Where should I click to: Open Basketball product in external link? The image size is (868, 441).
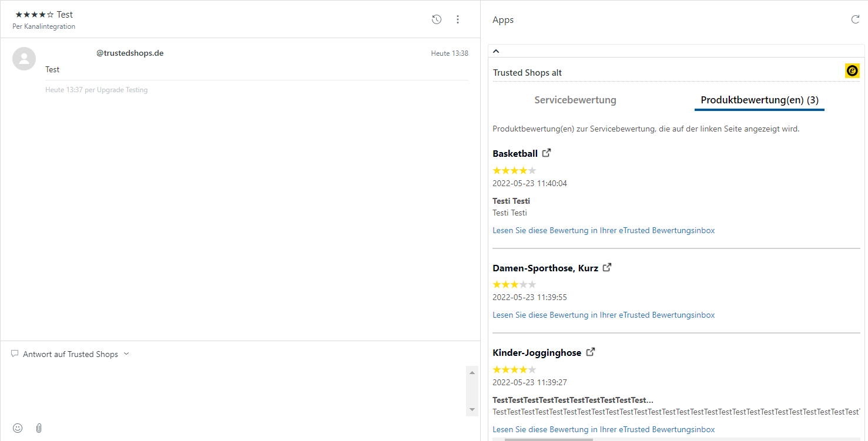click(547, 153)
